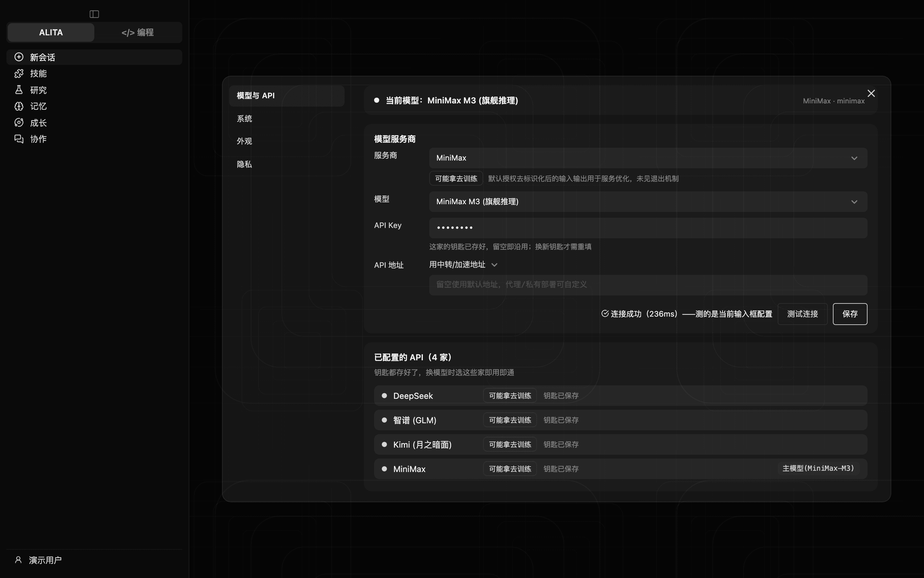
Task: Toggle the sidebar panel icon
Action: click(x=94, y=14)
